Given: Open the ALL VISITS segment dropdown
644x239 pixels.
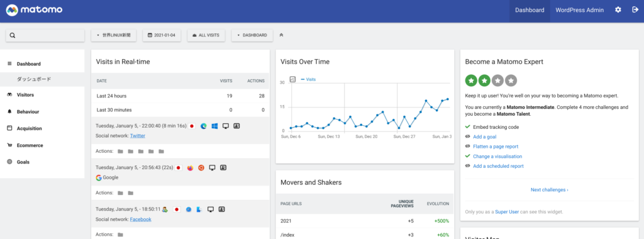Looking at the screenshot, I should (206, 35).
